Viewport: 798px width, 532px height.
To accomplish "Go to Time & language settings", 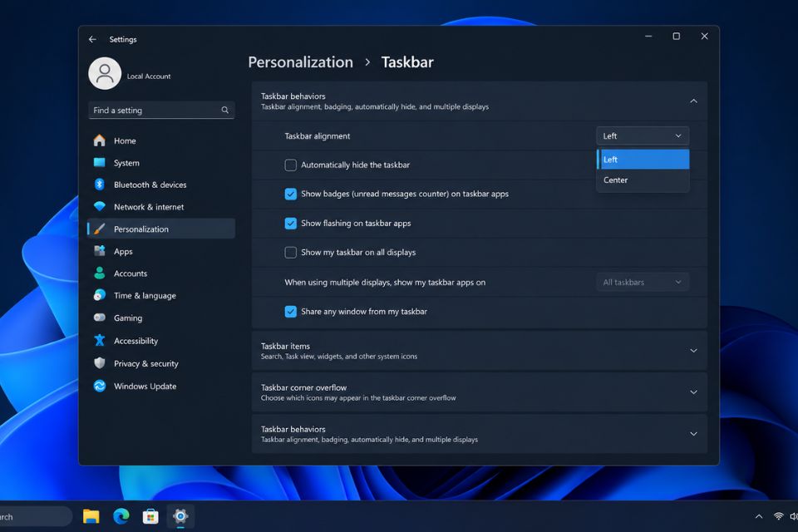I will pos(161,295).
